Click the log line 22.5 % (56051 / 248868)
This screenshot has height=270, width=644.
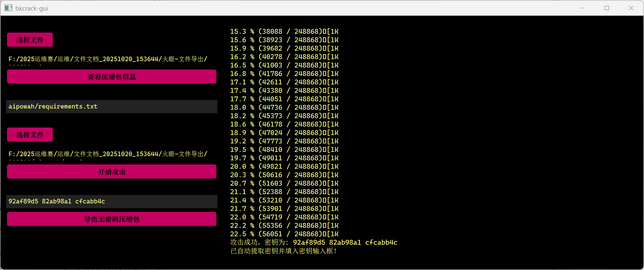pyautogui.click(x=284, y=234)
